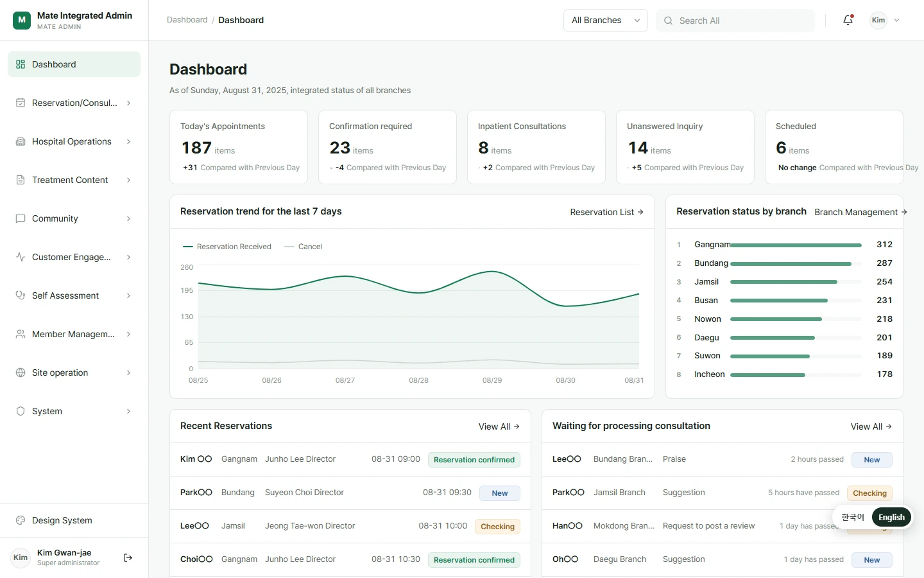
Task: Click the logout icon beside Kim Gwan-jae
Action: pyautogui.click(x=128, y=557)
